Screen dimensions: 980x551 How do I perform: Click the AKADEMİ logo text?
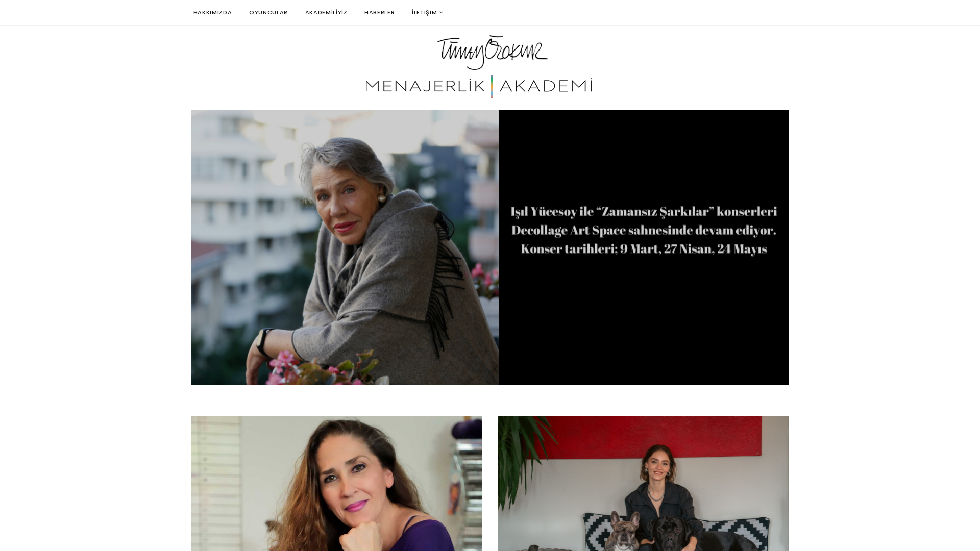pyautogui.click(x=546, y=86)
